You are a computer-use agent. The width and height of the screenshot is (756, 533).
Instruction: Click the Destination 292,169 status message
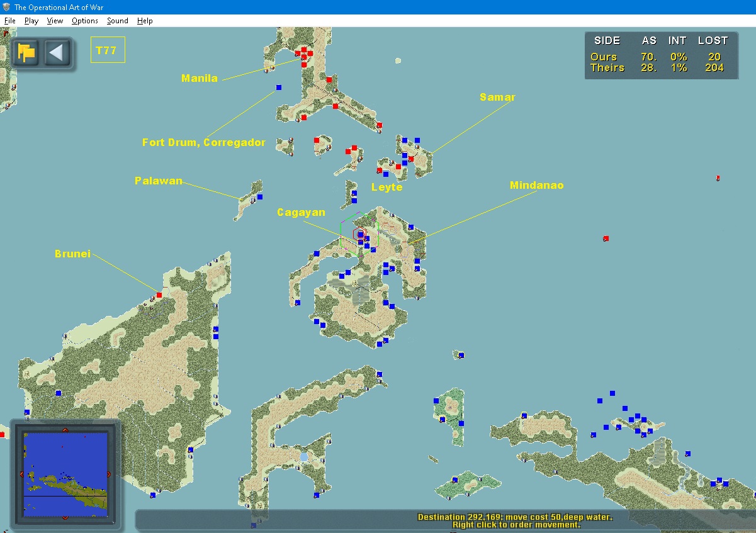pyautogui.click(x=515, y=517)
